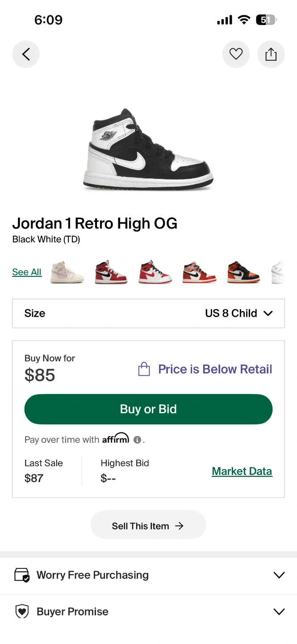Expand the Buyer Promise section

pos(279,611)
